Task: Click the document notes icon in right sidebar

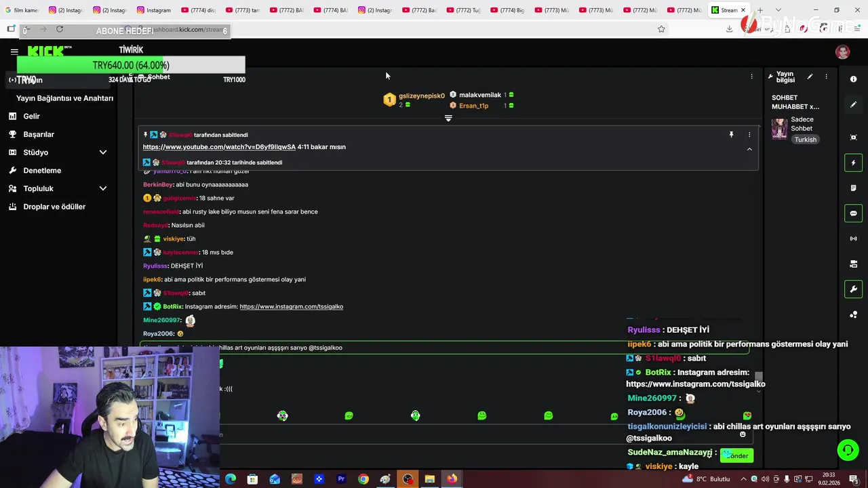Action: (853, 188)
